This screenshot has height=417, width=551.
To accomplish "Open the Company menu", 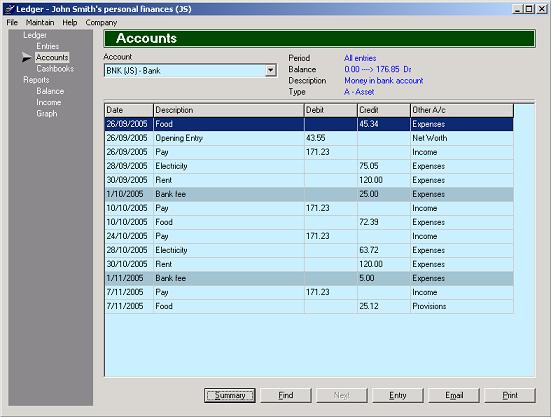I will (x=101, y=22).
